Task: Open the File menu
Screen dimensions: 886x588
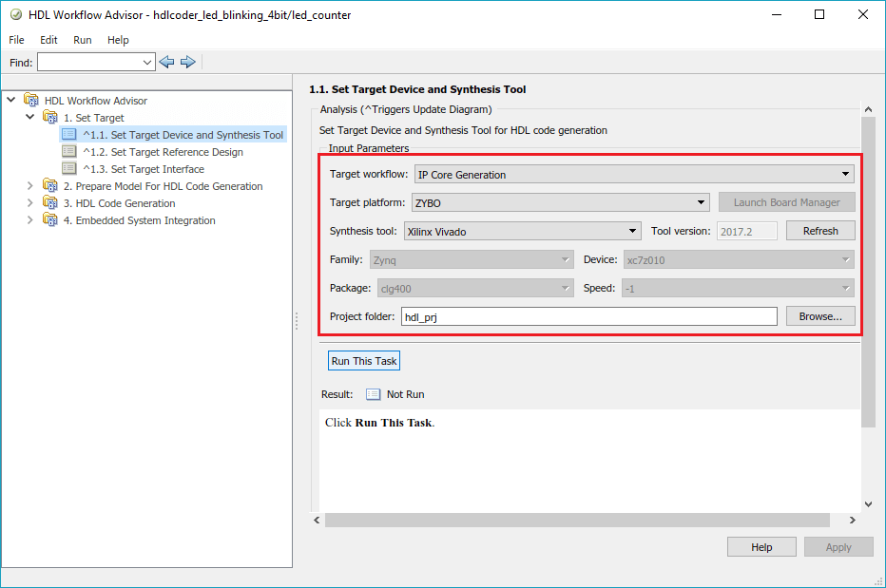Action: 17,40
